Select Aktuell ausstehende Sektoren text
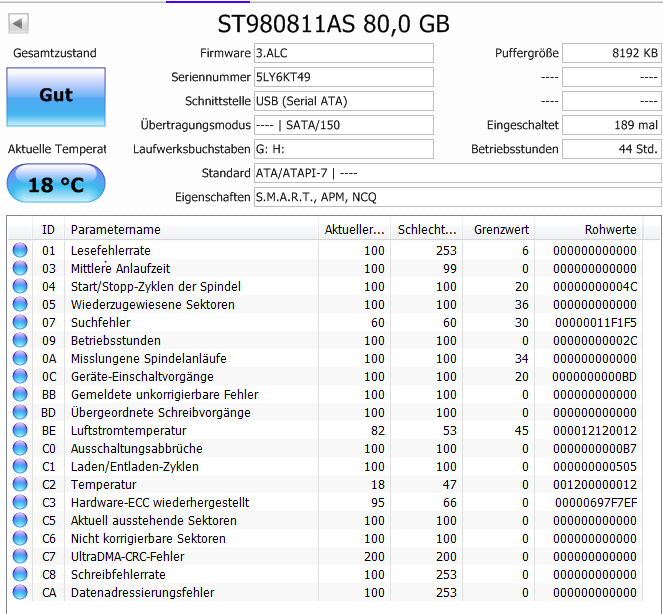This screenshot has height=614, width=663. tap(154, 521)
